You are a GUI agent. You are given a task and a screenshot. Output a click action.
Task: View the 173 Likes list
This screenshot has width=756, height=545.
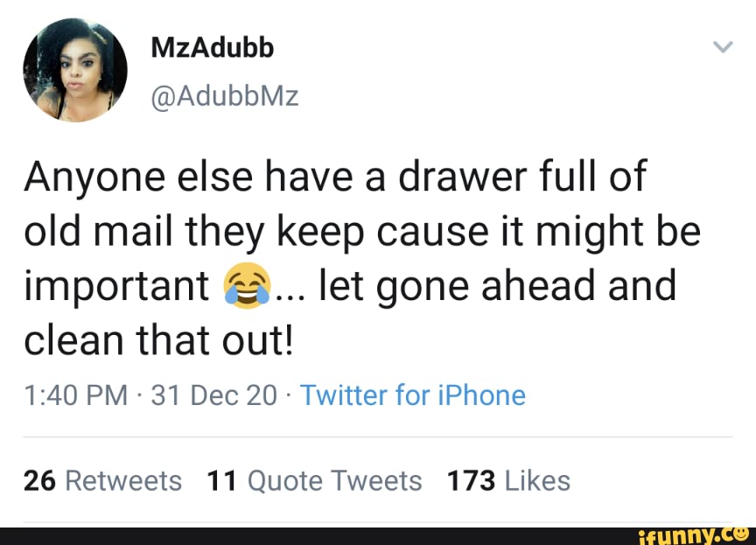pos(507,480)
